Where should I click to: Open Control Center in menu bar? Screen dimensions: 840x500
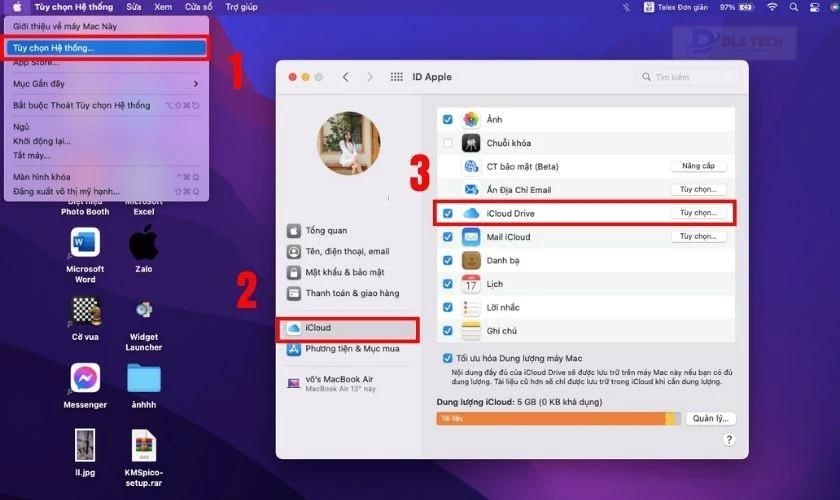(814, 7)
